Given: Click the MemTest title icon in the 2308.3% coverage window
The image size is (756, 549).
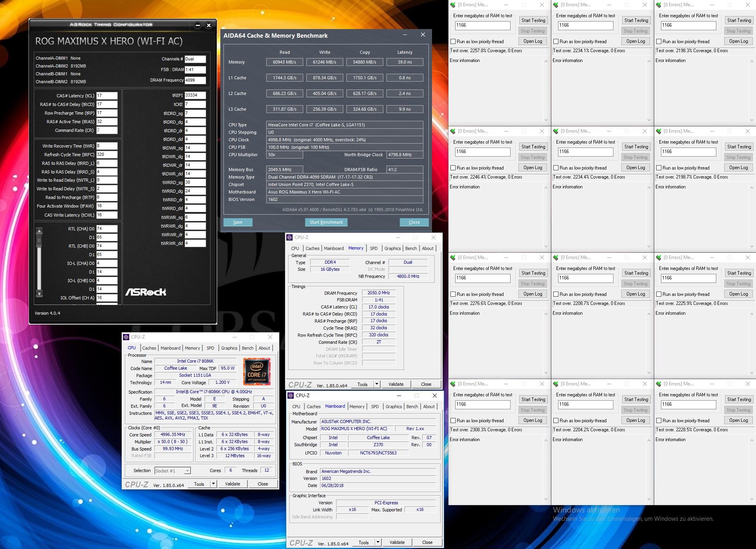Looking at the screenshot, I should [453, 384].
